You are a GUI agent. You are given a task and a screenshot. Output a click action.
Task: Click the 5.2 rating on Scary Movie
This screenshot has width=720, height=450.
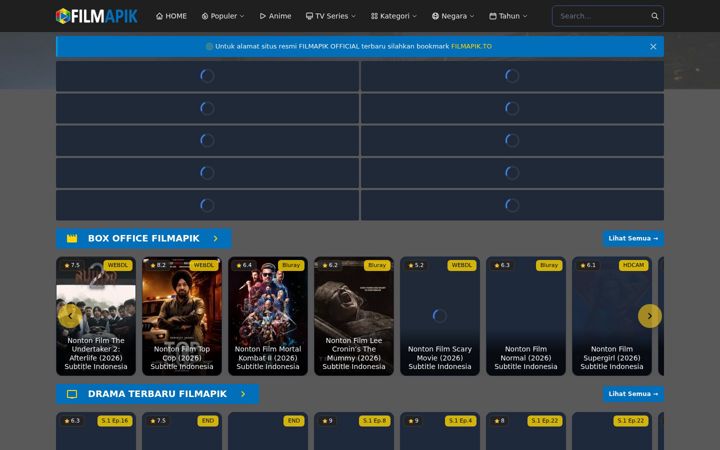pos(416,265)
